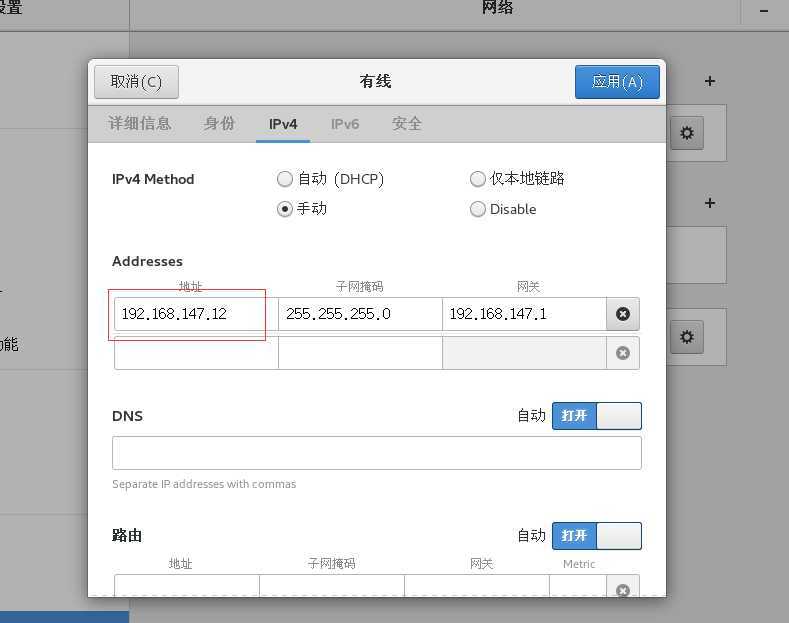Click empty address field in second row
The width and height of the screenshot is (789, 623).
pos(196,353)
